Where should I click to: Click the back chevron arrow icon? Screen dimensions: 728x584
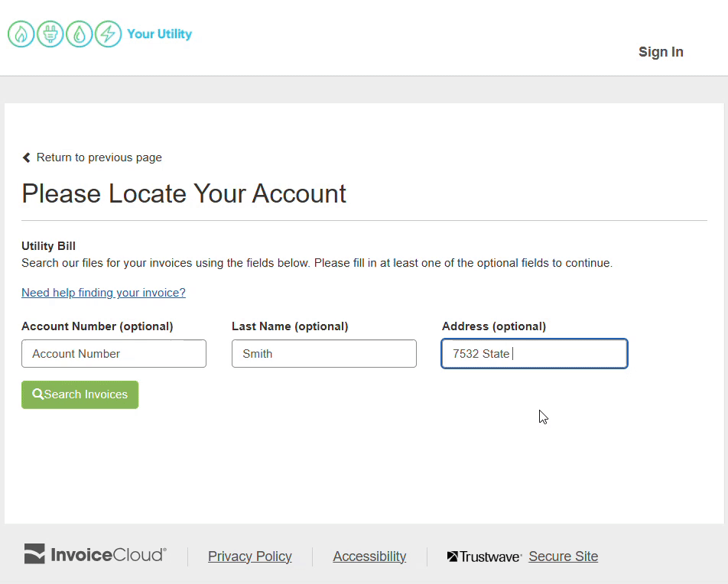[27, 157]
